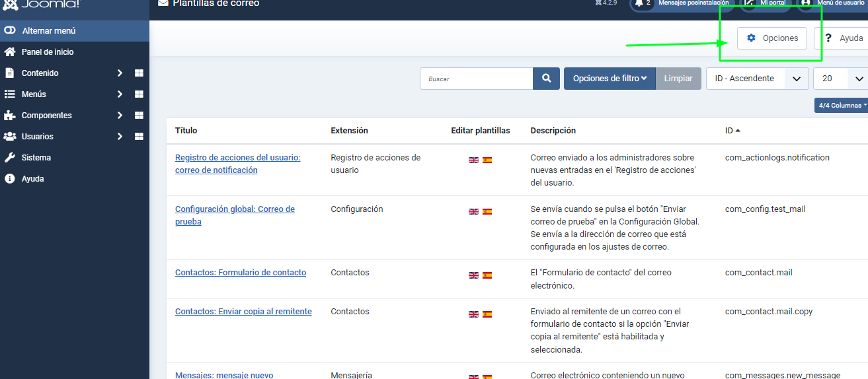
Task: Edit Spanish template for Registro de acciones
Action: [487, 160]
